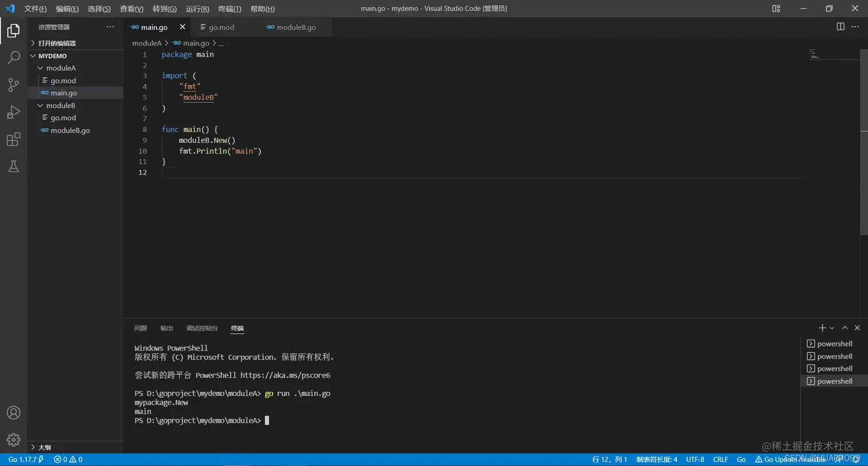Open the 转到(G) menu
This screenshot has height=466, width=868.
[x=165, y=9]
